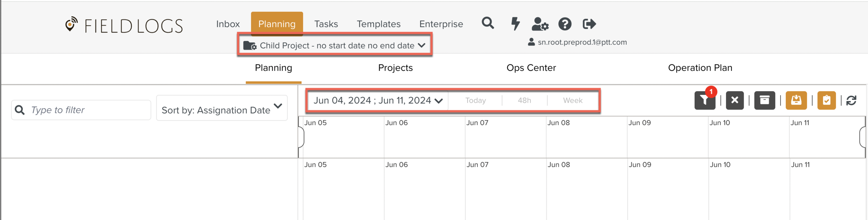The height and width of the screenshot is (220, 868).
Task: Open the filter funnel with red badge
Action: [x=705, y=100]
